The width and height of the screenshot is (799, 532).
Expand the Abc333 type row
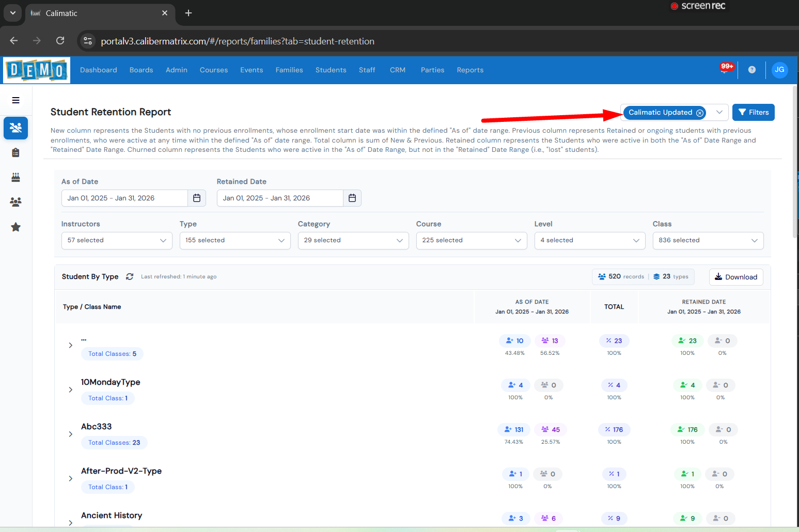click(x=71, y=434)
